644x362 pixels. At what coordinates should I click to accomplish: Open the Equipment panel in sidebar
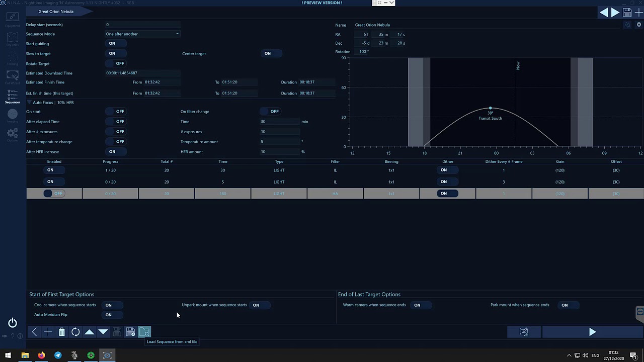coord(13,20)
